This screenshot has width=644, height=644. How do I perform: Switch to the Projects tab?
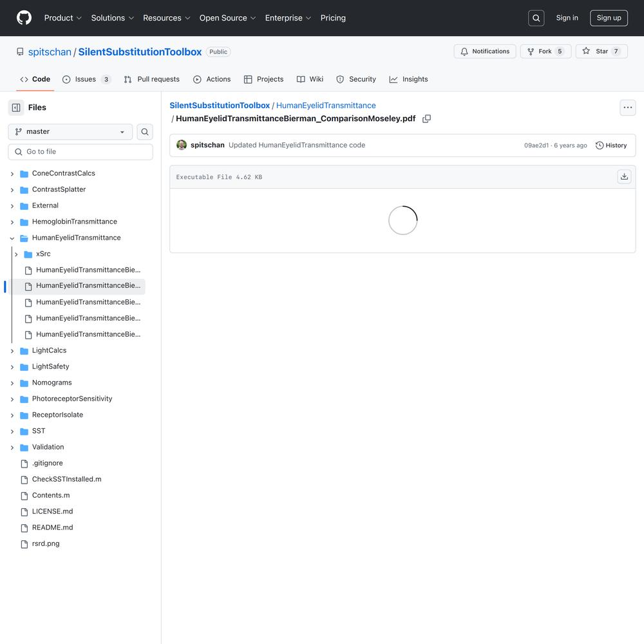pyautogui.click(x=263, y=79)
